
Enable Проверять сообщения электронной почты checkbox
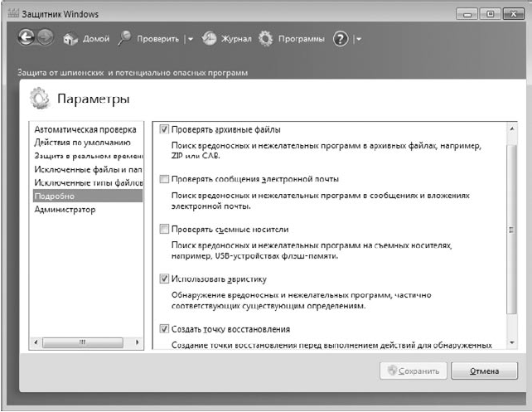pos(164,179)
